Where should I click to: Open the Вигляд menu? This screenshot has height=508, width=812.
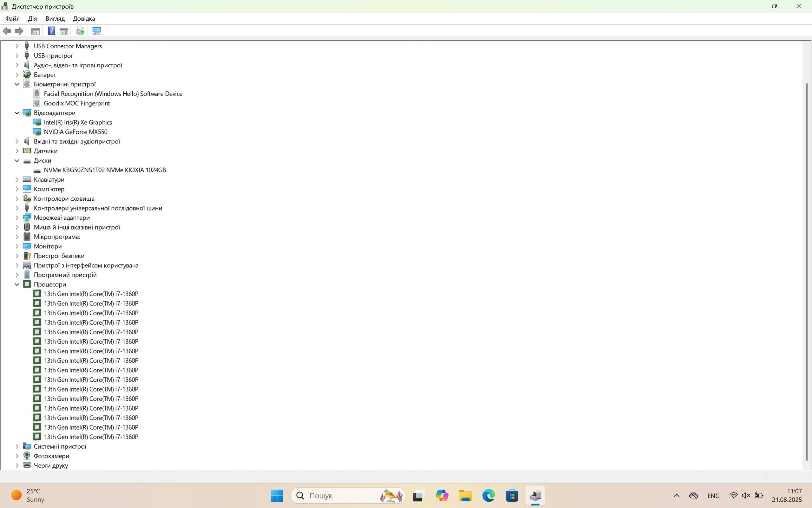click(x=55, y=18)
